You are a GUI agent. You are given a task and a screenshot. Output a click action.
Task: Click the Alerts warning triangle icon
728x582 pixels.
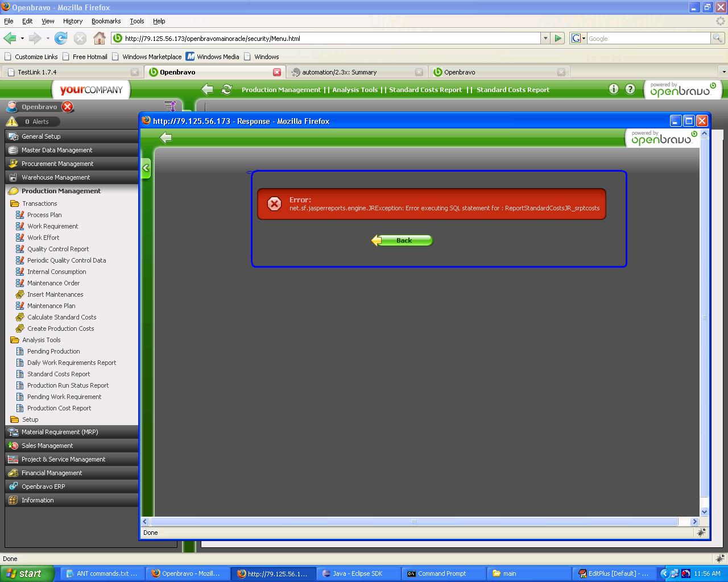tap(12, 122)
